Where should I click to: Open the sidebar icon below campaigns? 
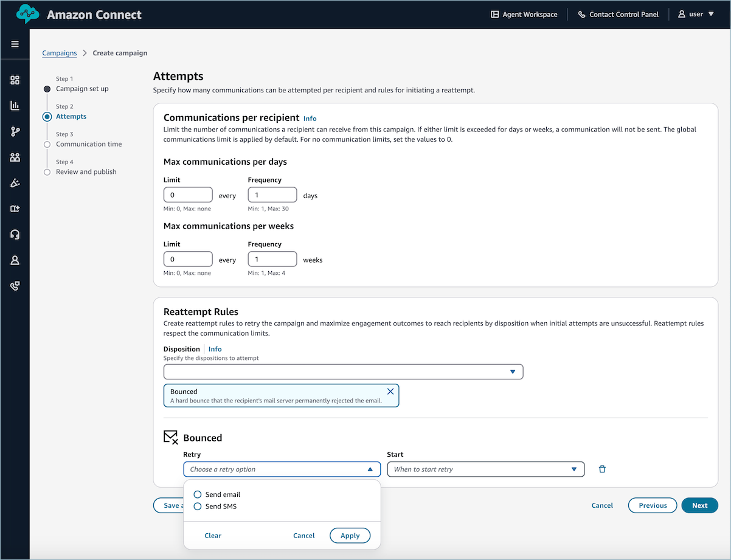tap(15, 209)
